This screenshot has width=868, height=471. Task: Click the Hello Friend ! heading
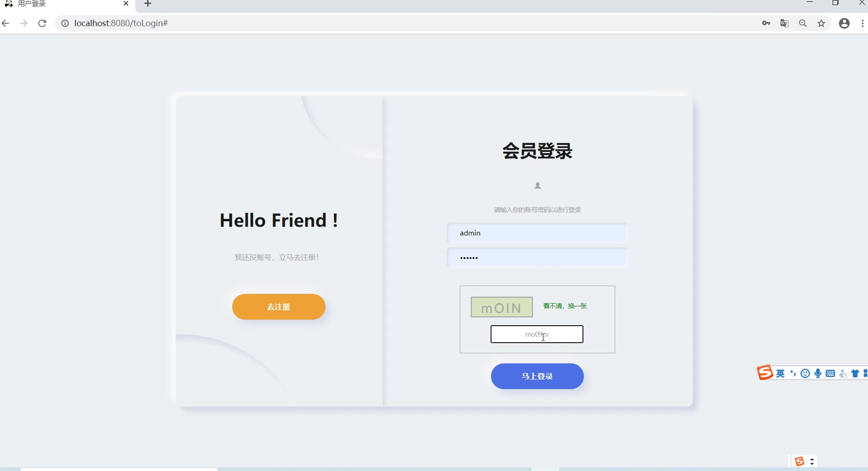279,220
